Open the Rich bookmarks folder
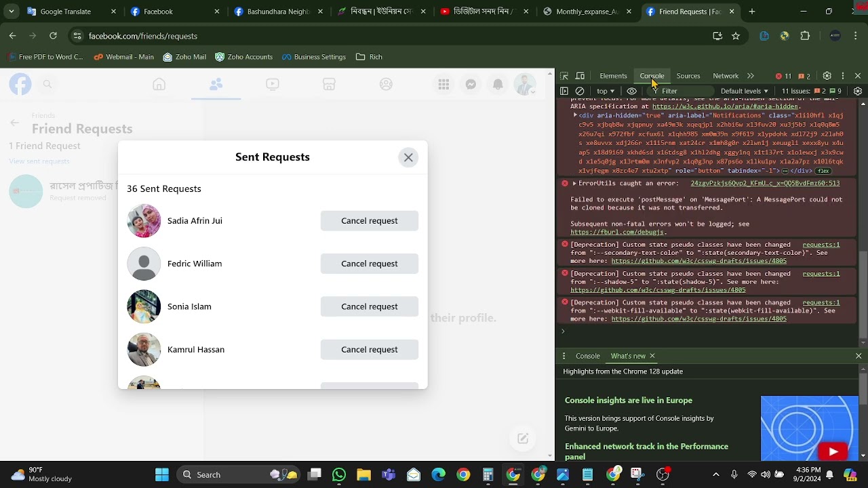Image resolution: width=868 pixels, height=488 pixels. click(x=370, y=57)
